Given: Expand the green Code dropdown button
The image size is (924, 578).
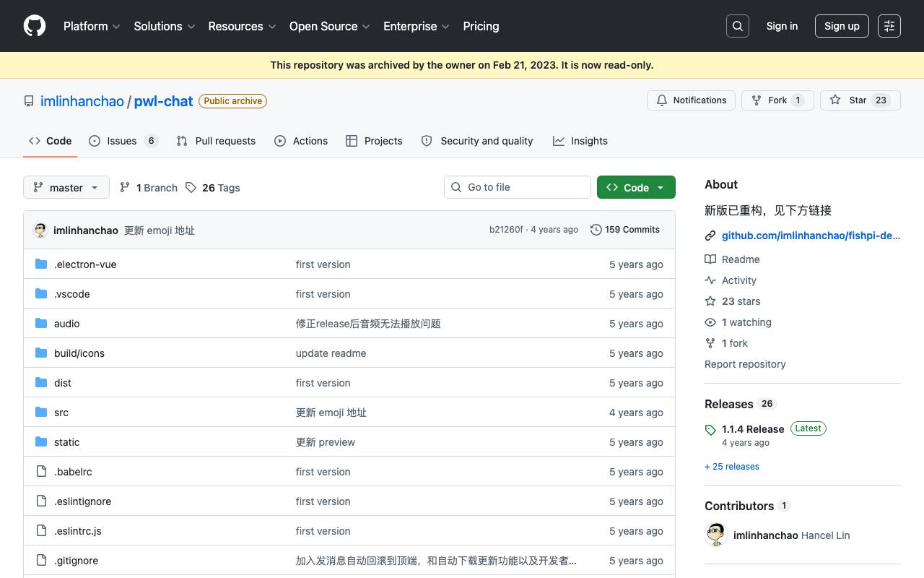Looking at the screenshot, I should 636,187.
